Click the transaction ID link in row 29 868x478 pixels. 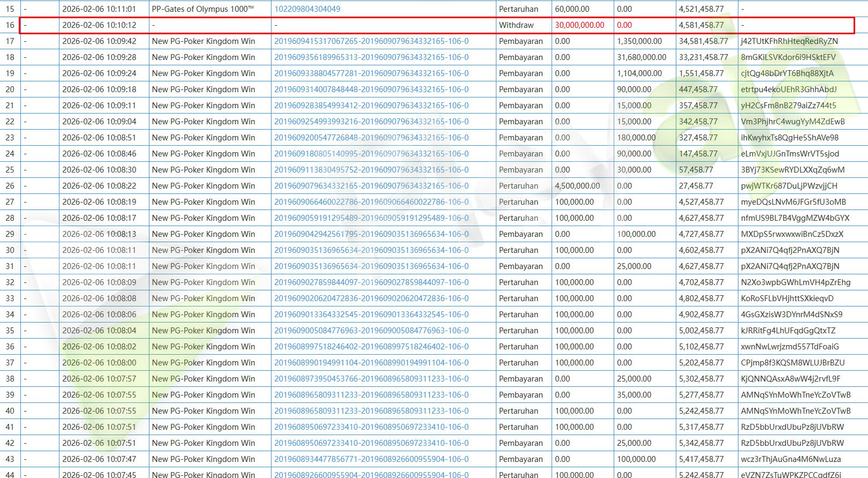pos(371,234)
